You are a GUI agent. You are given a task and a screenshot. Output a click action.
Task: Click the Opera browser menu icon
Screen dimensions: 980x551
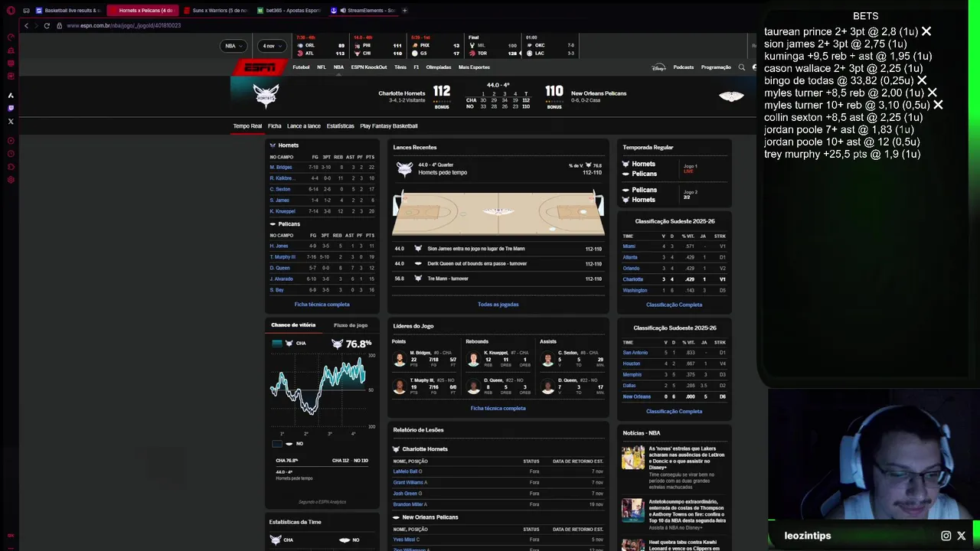(x=11, y=11)
